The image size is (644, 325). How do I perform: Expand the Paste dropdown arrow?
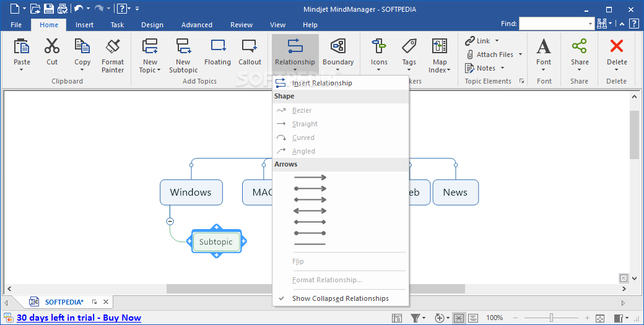(x=21, y=70)
